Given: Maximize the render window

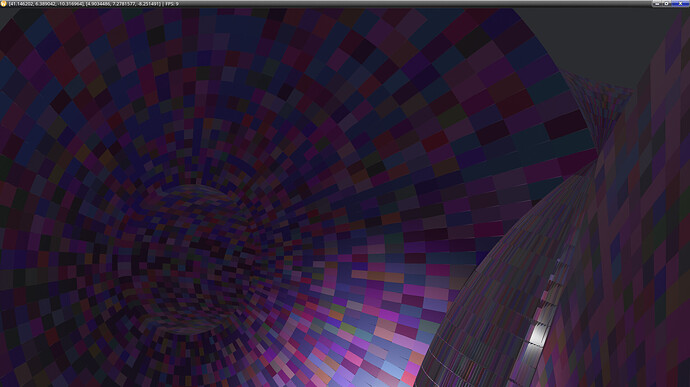Looking at the screenshot, I should point(666,4).
